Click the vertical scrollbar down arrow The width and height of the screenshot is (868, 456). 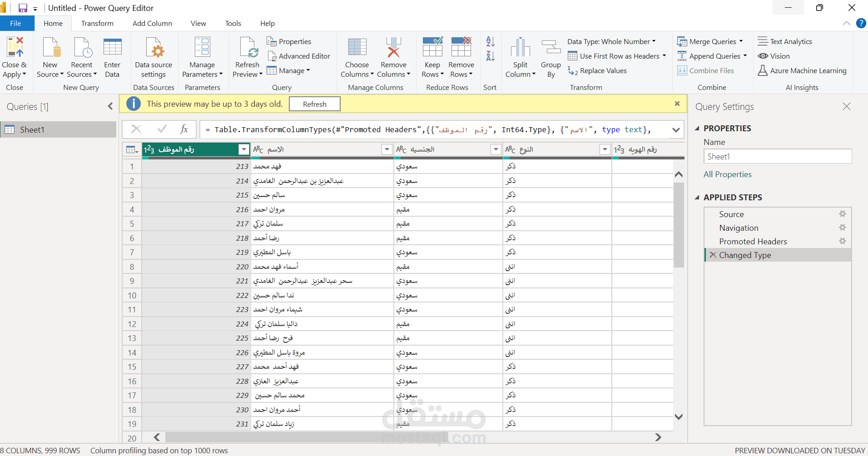(679, 416)
